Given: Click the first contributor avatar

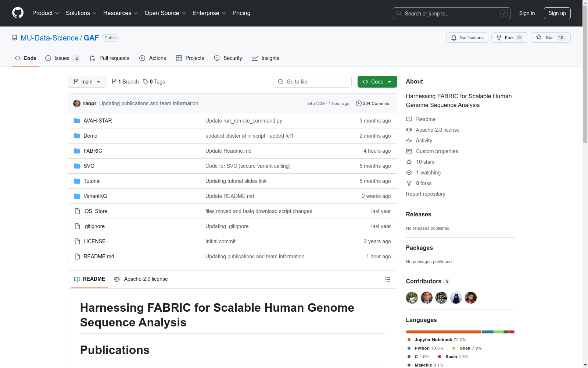Looking at the screenshot, I should (412, 298).
